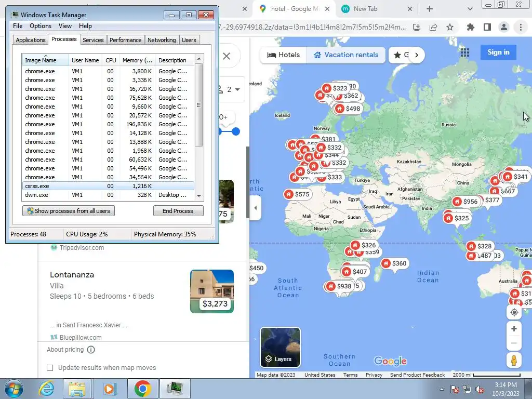The width and height of the screenshot is (532, 399).
Task: Click the Tripadvisor.com source link
Action: (x=82, y=248)
